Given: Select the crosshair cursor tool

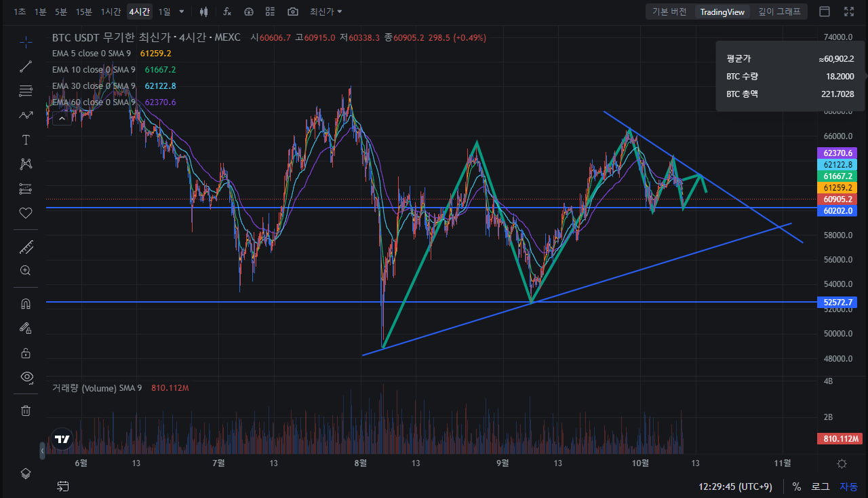Looking at the screenshot, I should (26, 42).
